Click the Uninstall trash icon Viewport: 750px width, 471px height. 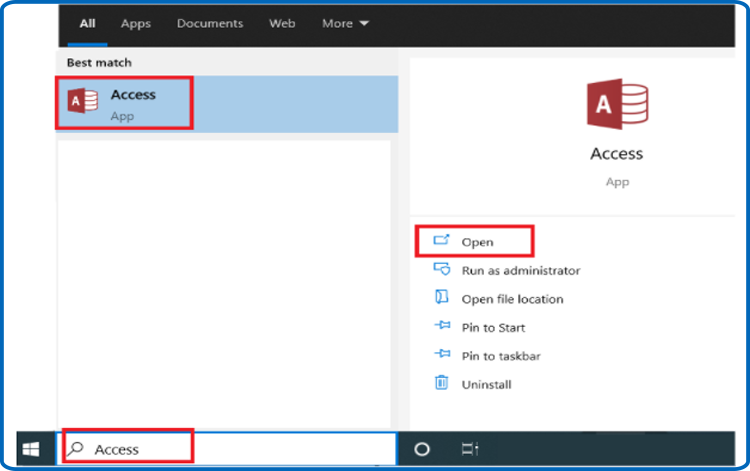click(x=441, y=383)
